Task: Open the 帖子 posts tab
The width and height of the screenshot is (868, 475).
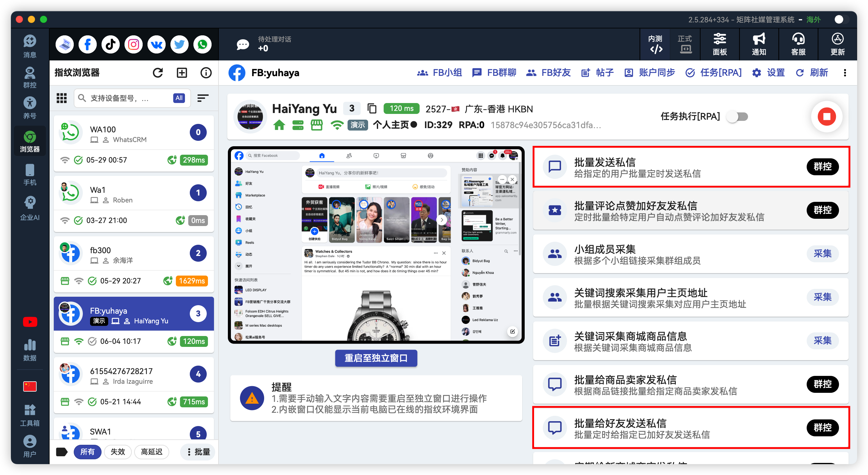Action: (x=598, y=73)
